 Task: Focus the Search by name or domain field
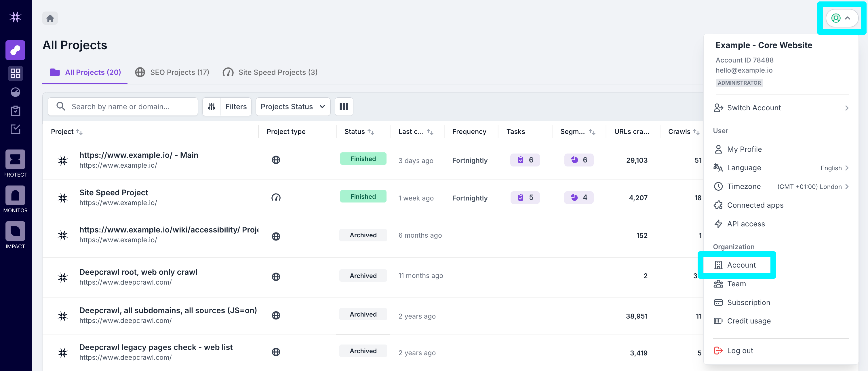(123, 107)
